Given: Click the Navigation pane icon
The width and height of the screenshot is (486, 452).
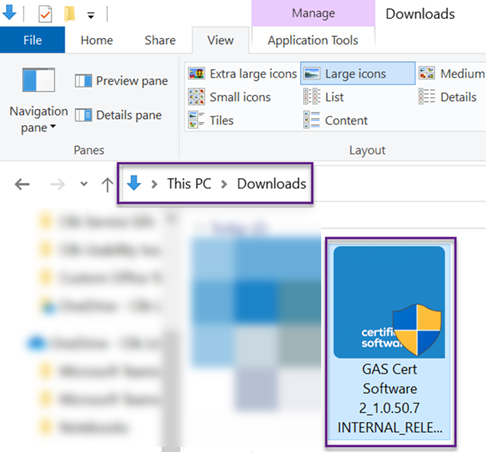Looking at the screenshot, I should coord(38,80).
